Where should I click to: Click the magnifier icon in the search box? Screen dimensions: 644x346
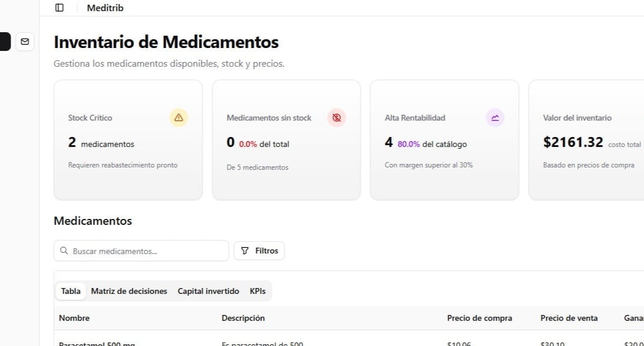[x=64, y=251]
